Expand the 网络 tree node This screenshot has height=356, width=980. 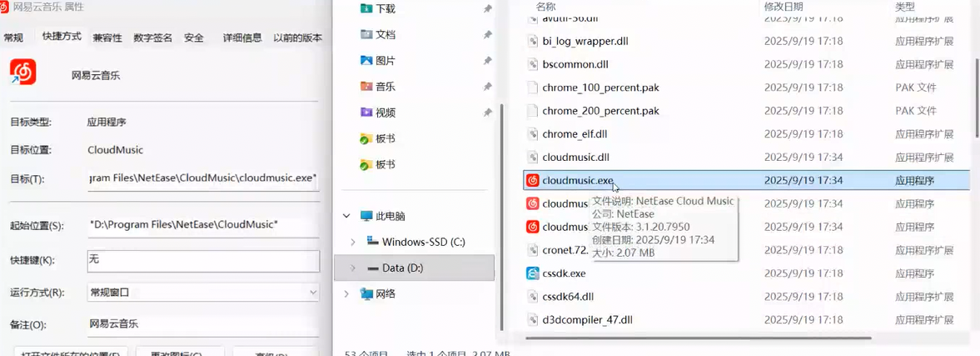347,293
